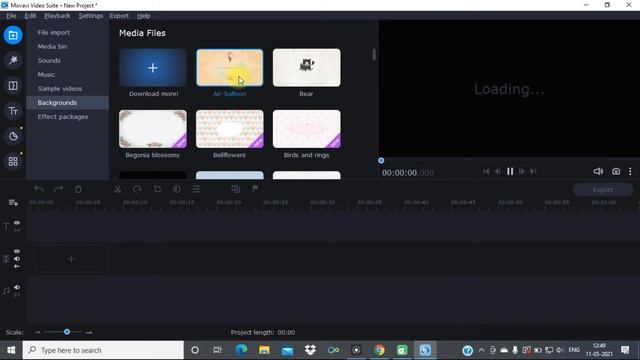Skip to the previous clip
Image resolution: width=640 pixels, height=360 pixels.
coord(486,171)
